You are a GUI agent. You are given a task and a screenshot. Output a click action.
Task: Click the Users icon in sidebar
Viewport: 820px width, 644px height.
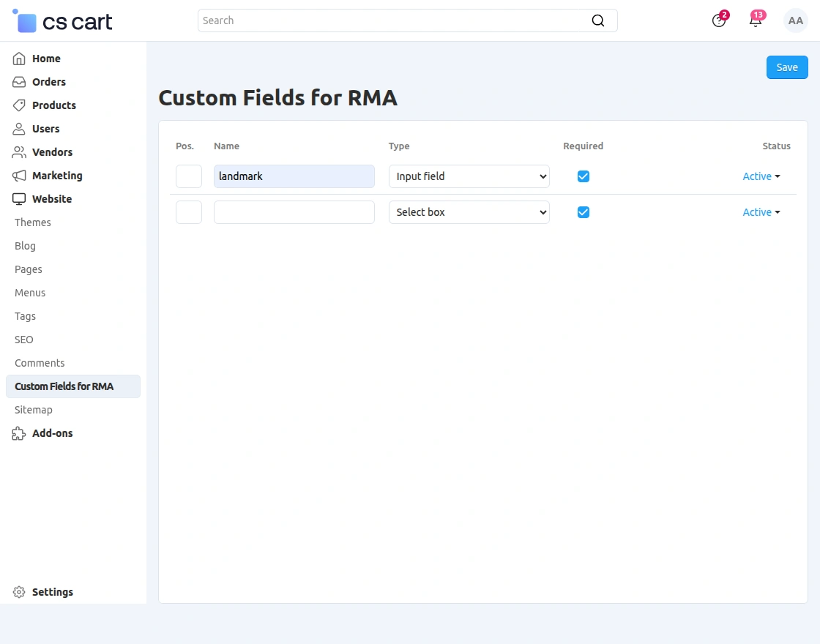(18, 129)
